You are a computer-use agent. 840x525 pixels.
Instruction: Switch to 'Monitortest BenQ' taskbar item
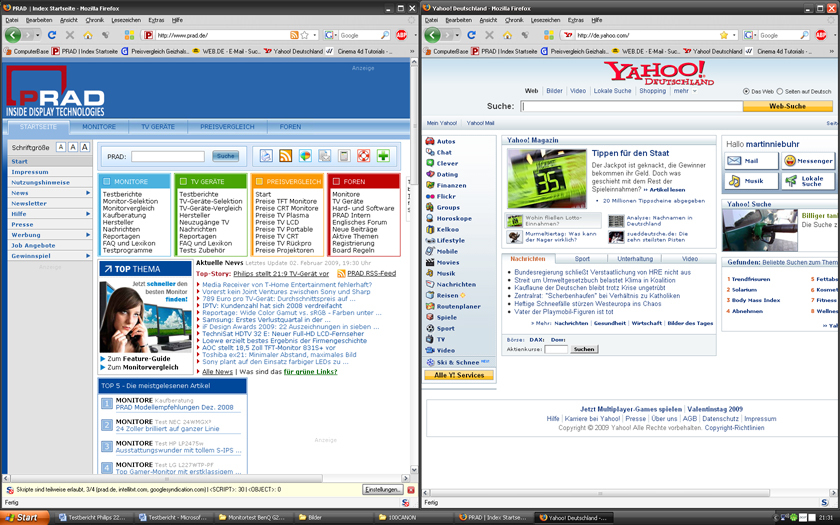tap(252, 518)
